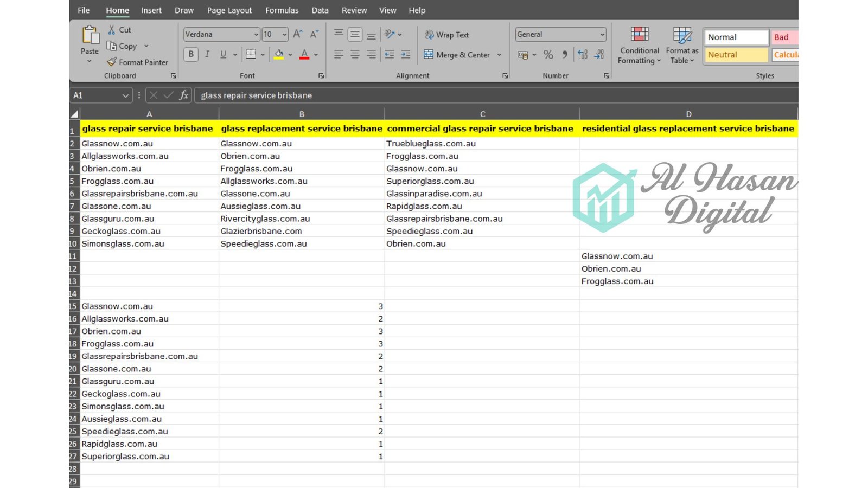Click the Conditional Formatting icon
The height and width of the screenshot is (488, 868).
[640, 35]
